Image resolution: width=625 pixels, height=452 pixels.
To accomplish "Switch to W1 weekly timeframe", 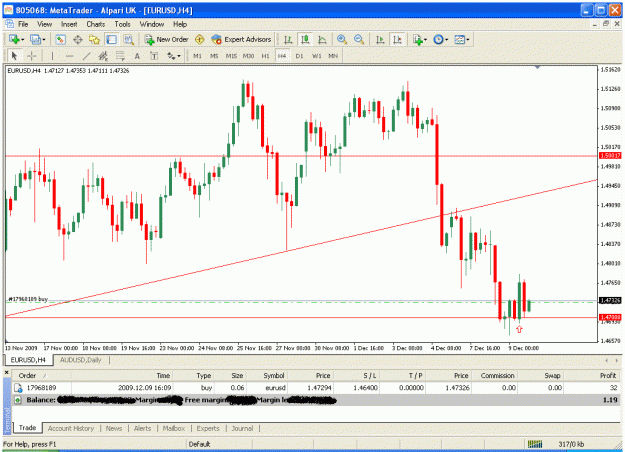I will click(x=316, y=56).
